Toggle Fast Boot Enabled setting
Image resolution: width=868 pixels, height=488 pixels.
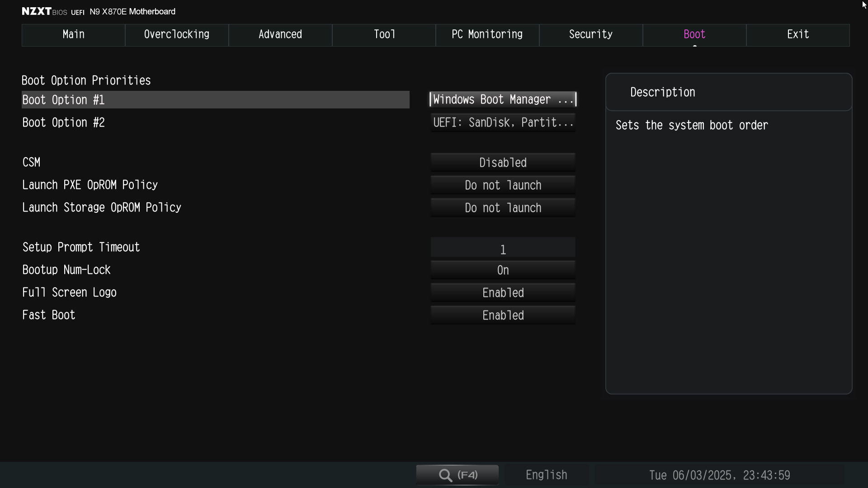pos(503,315)
